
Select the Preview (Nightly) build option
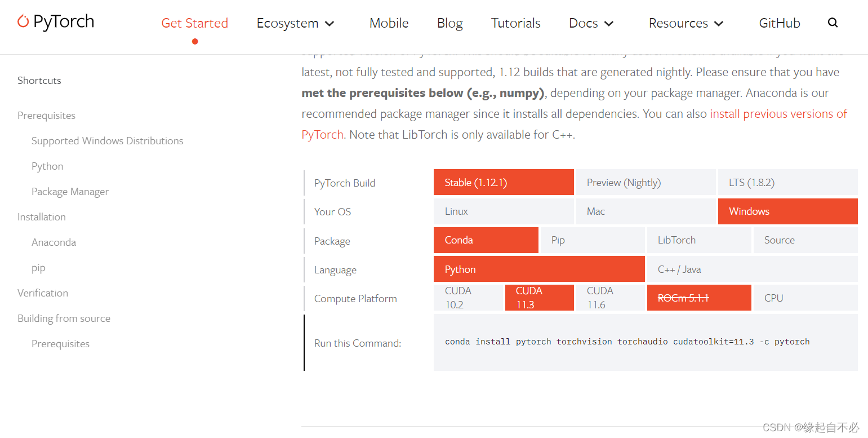click(646, 182)
